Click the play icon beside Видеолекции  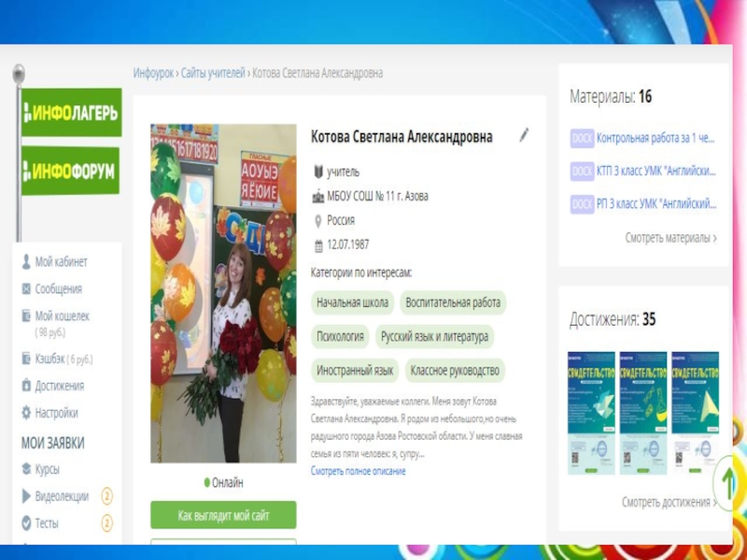(26, 497)
